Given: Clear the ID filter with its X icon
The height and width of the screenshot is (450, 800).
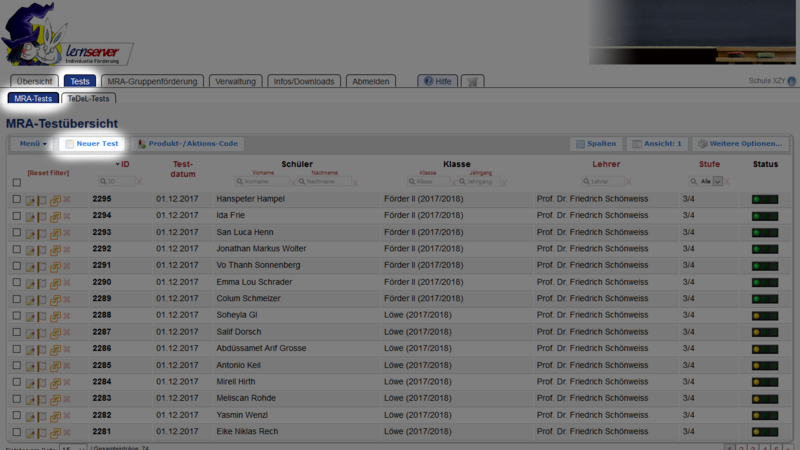Looking at the screenshot, I should click(x=139, y=182).
